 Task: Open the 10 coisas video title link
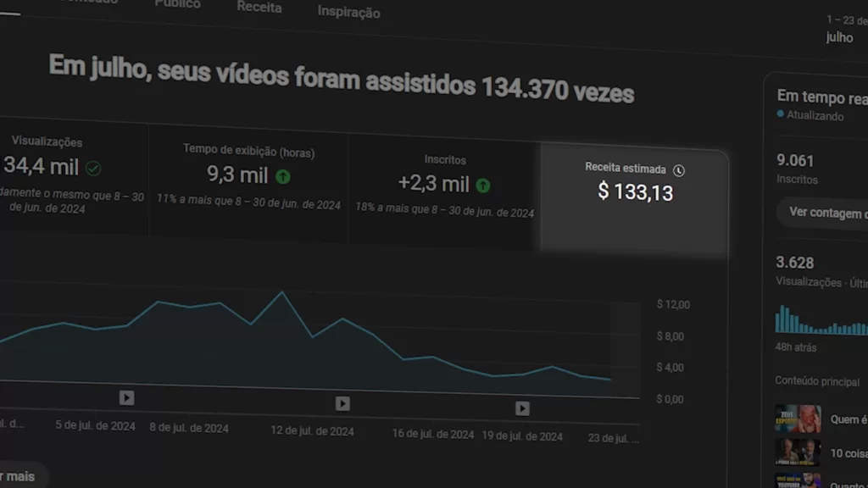849,454
